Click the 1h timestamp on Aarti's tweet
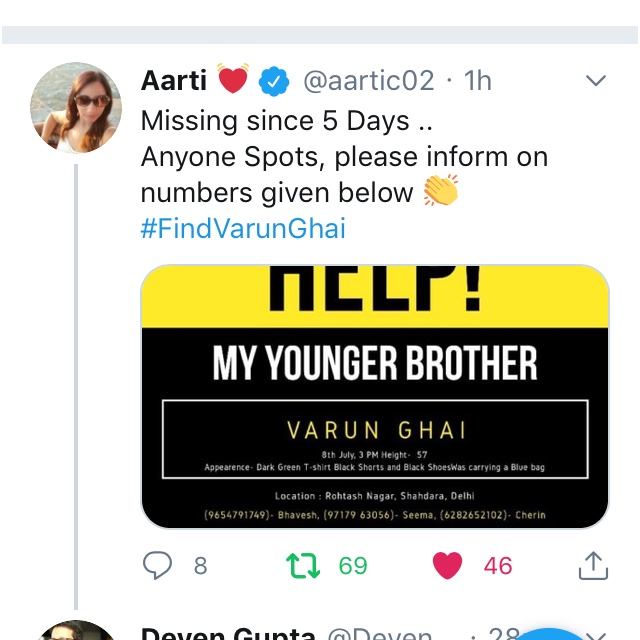Viewport: 640px width, 640px height. pyautogui.click(x=477, y=80)
